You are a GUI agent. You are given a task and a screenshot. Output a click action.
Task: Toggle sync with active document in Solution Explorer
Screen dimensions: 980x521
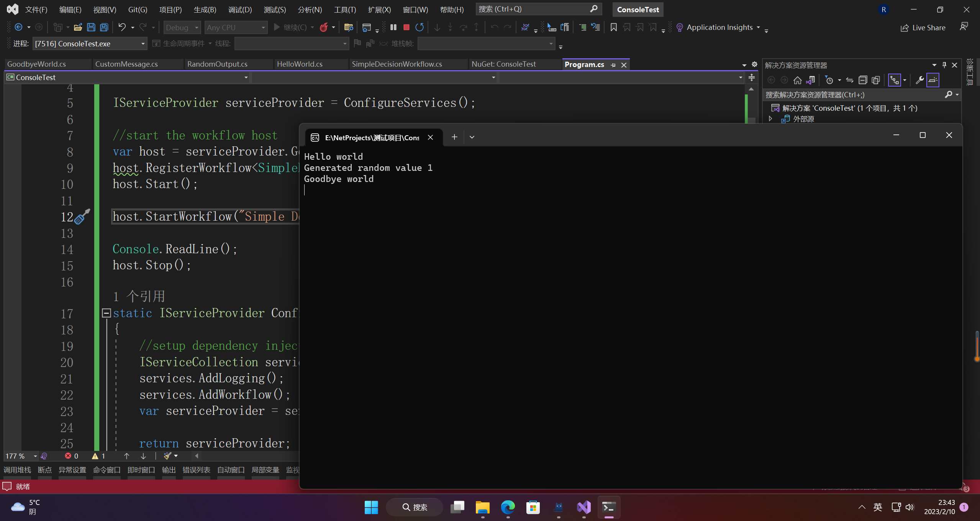[x=849, y=80]
